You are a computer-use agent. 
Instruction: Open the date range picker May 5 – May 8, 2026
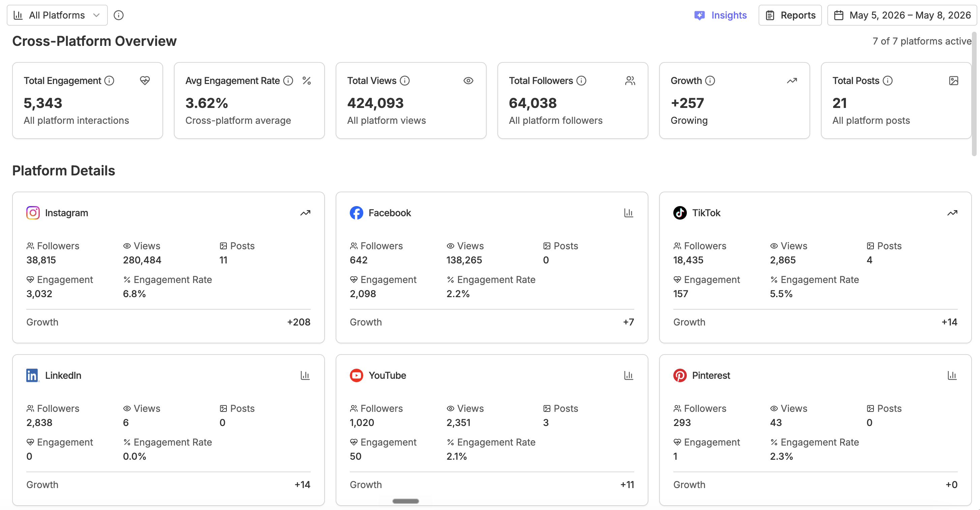point(902,15)
